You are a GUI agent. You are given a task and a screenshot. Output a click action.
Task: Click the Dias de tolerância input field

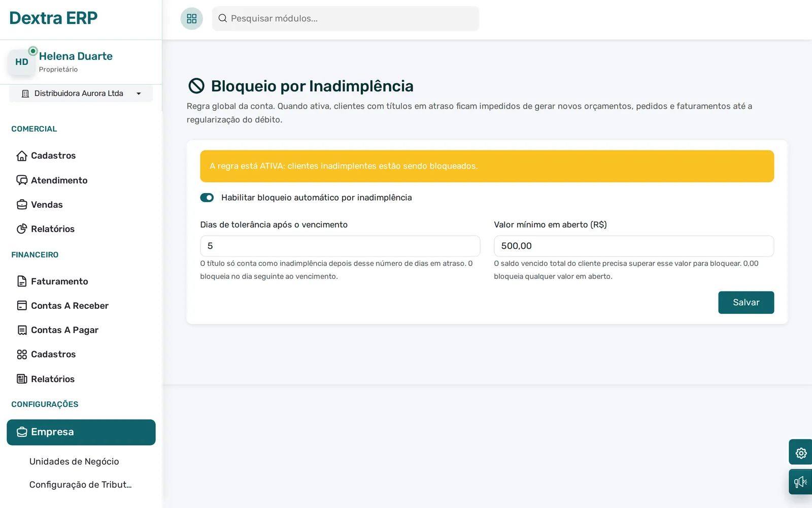pos(340,246)
